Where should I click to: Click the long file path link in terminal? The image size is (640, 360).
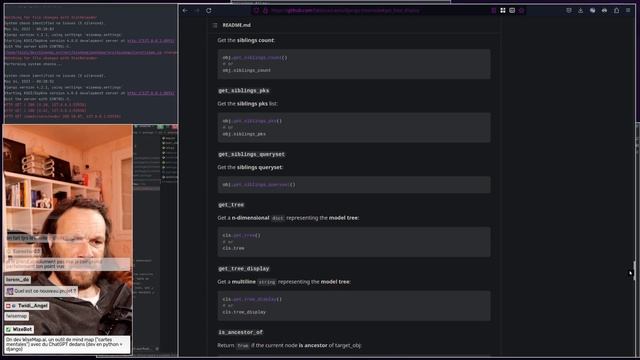83,53
